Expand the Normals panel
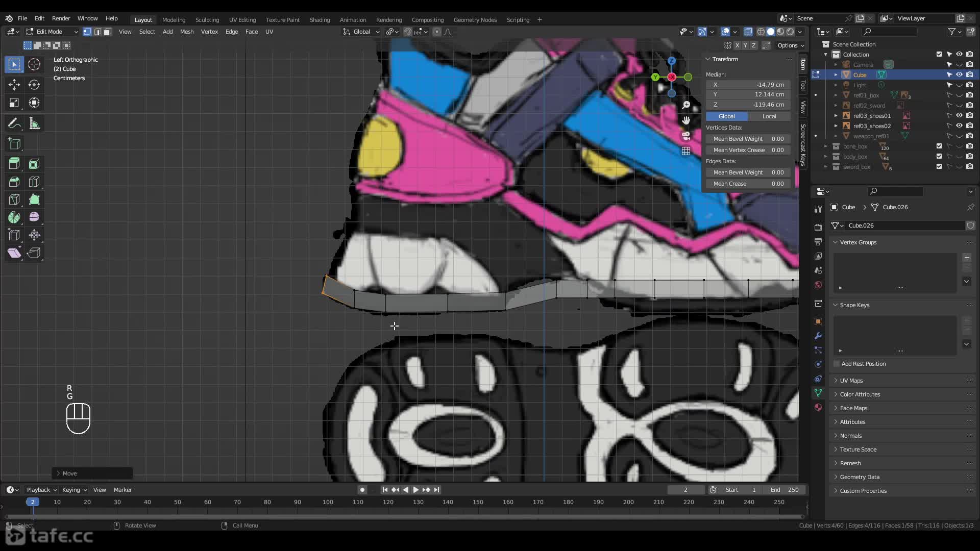Viewport: 980px width, 551px height. (x=851, y=436)
